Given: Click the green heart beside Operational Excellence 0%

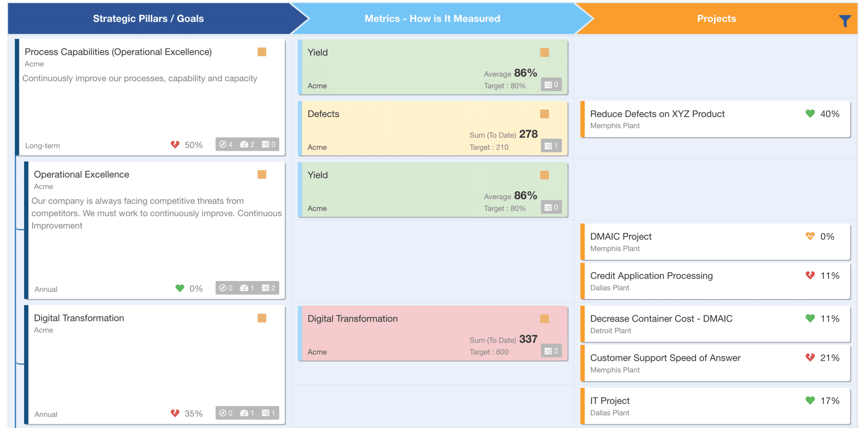Looking at the screenshot, I should click(x=180, y=288).
